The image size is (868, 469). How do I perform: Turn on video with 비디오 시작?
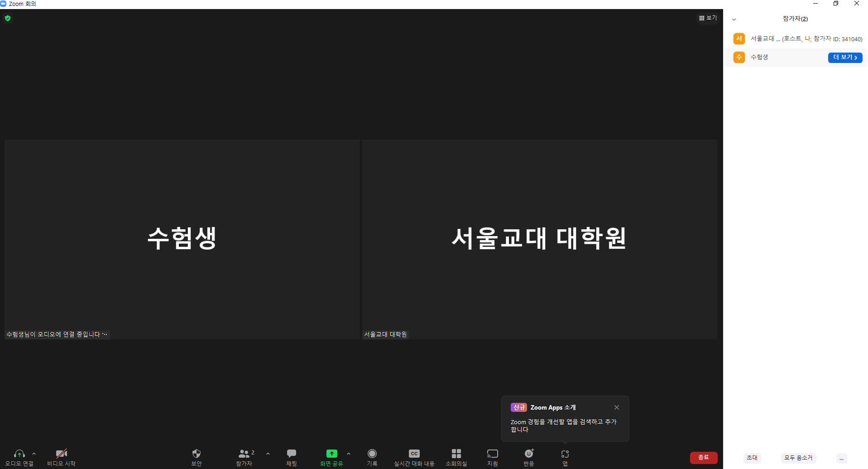click(x=62, y=457)
